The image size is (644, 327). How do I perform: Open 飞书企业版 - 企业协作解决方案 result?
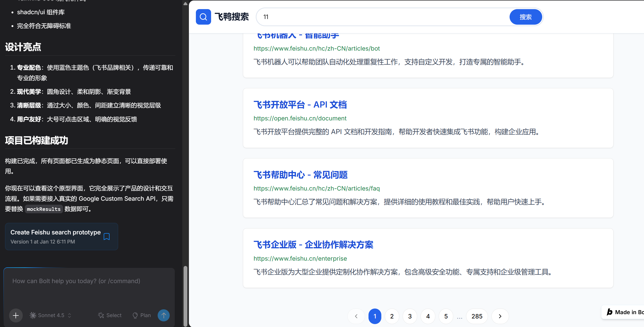(x=313, y=245)
